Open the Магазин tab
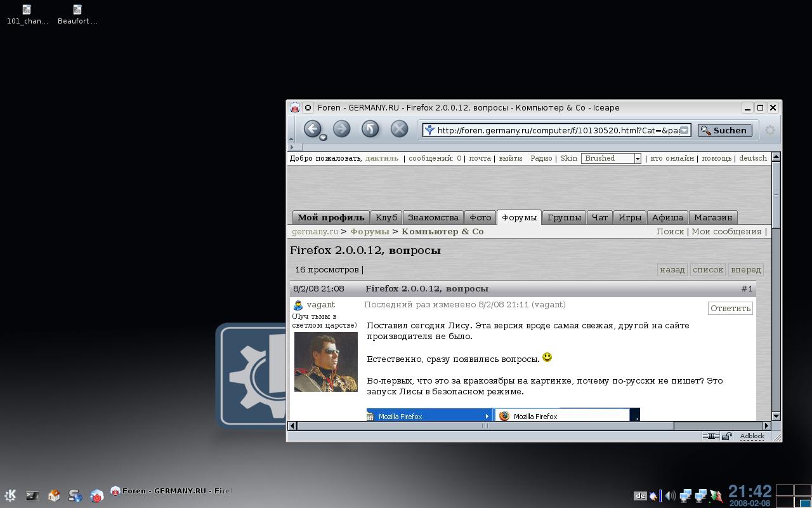This screenshot has height=508, width=812. tap(713, 217)
